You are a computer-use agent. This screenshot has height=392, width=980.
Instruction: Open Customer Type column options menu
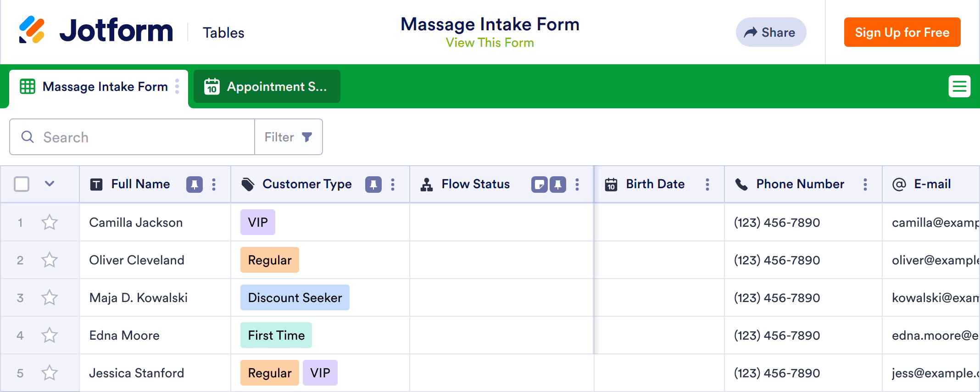pyautogui.click(x=393, y=185)
